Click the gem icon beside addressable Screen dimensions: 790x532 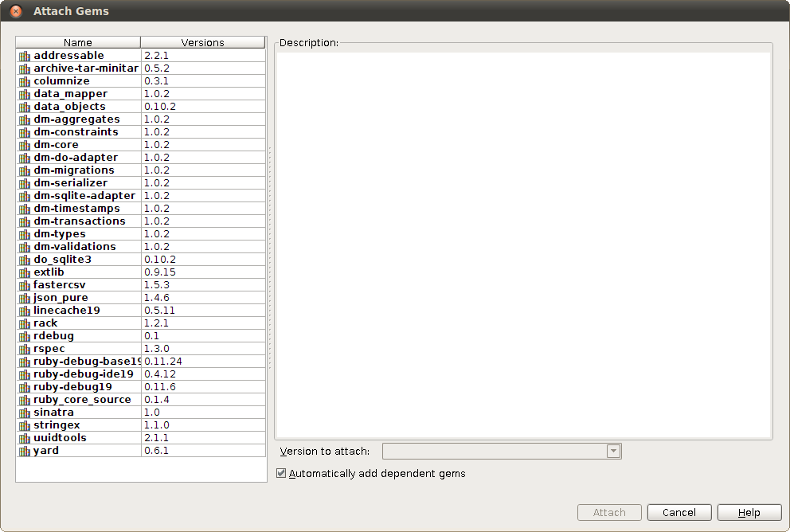click(25, 56)
